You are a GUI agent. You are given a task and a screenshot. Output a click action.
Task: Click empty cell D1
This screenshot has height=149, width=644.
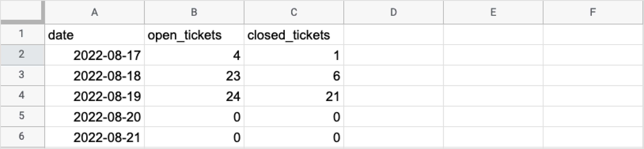tap(394, 35)
